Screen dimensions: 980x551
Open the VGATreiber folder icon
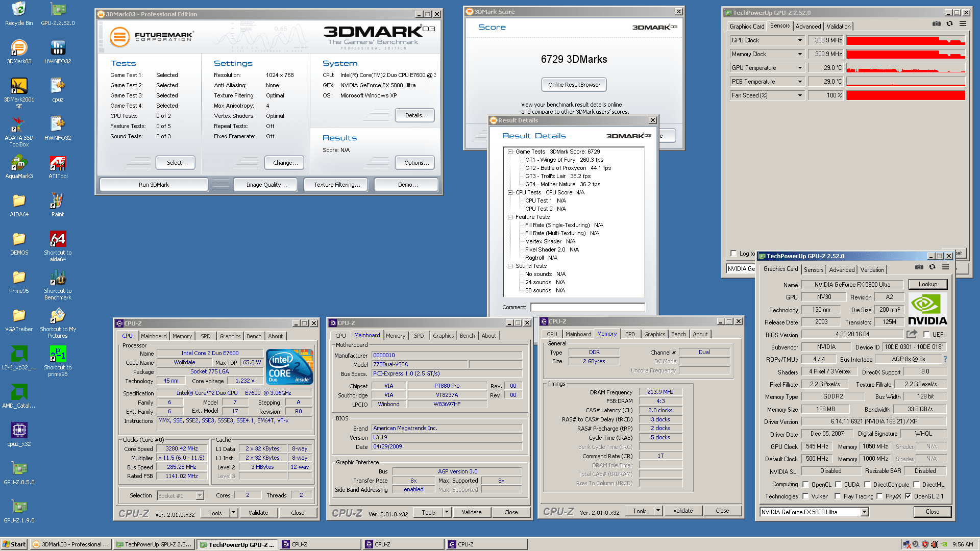(19, 319)
